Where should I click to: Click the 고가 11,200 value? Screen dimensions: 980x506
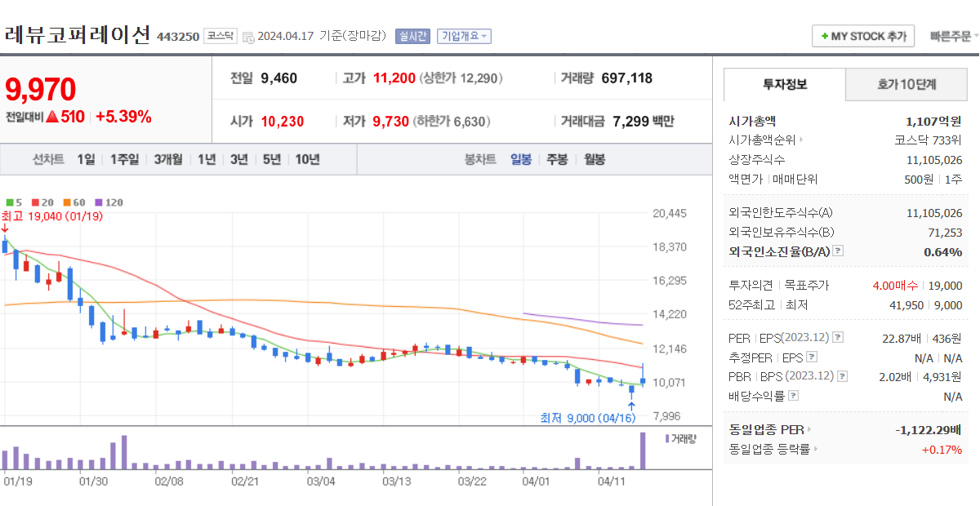pyautogui.click(x=394, y=78)
